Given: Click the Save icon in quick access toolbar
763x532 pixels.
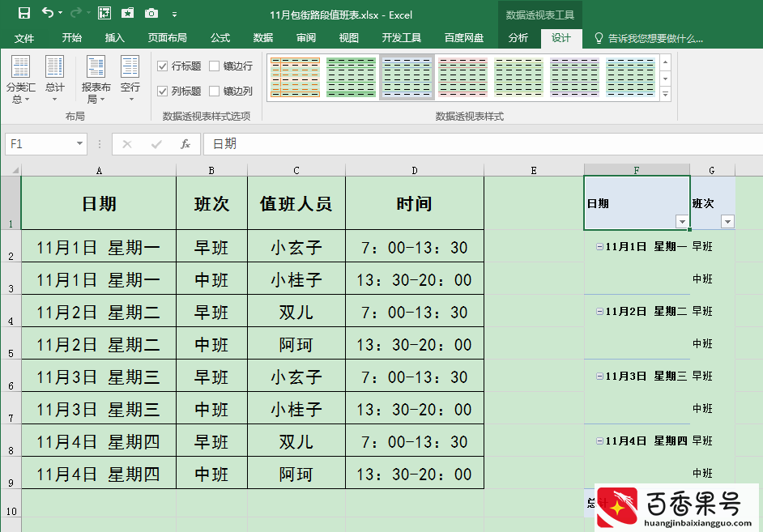Looking at the screenshot, I should click(23, 13).
